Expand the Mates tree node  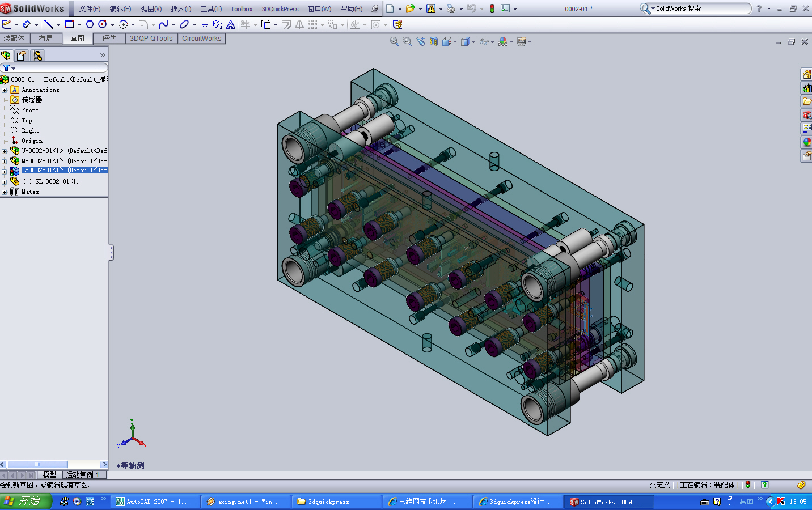coord(5,192)
